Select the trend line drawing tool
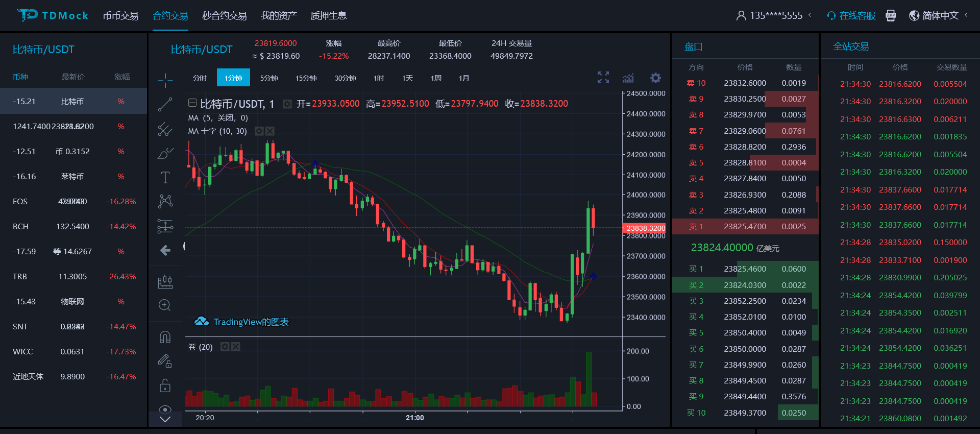Viewport: 980px width, 434px height. pyautogui.click(x=165, y=104)
